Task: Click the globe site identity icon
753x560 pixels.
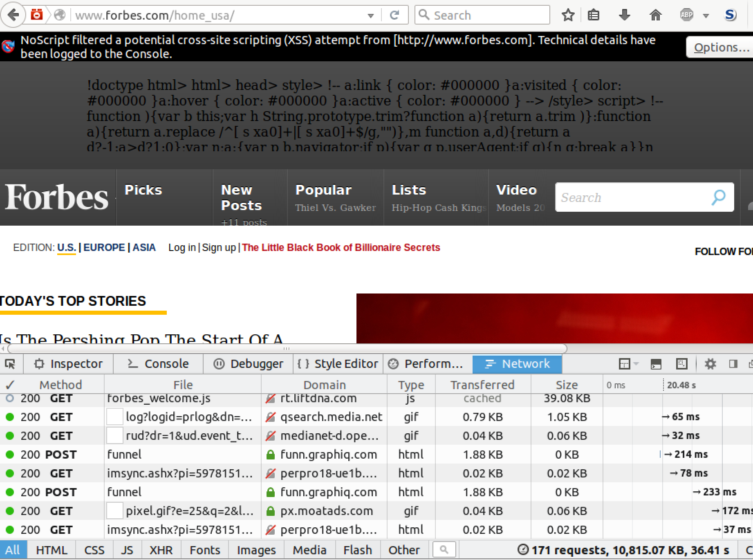Action: coord(60,15)
